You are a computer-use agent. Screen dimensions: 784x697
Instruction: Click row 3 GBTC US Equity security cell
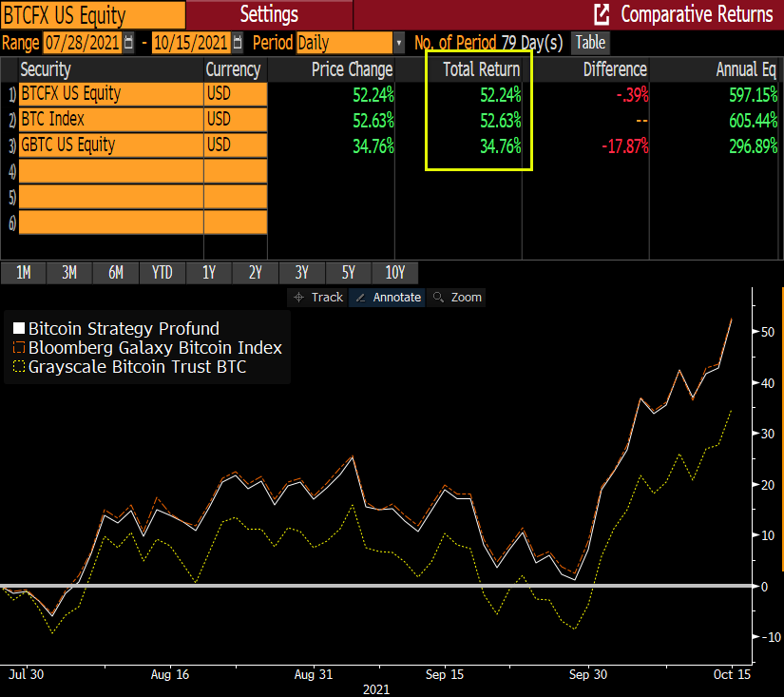click(111, 145)
